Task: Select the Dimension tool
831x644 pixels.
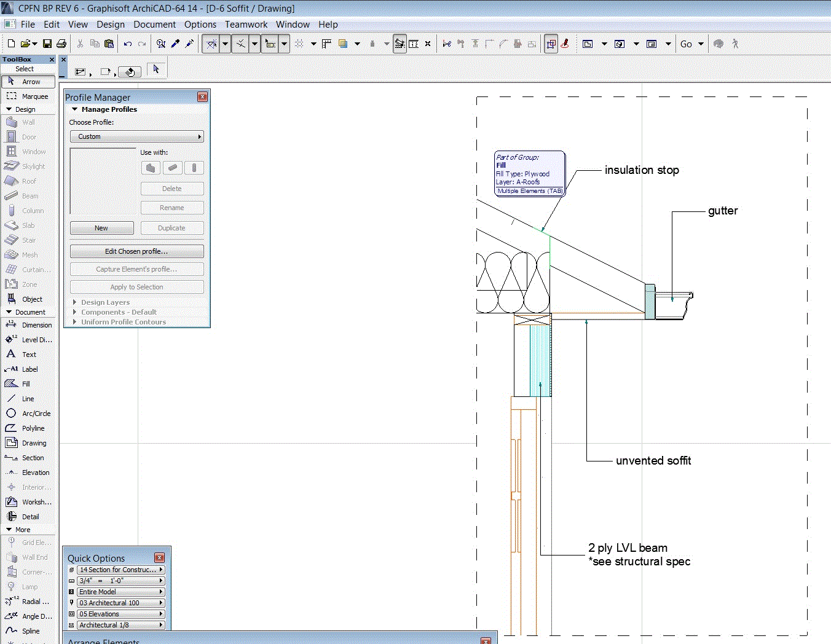Action: (30, 324)
